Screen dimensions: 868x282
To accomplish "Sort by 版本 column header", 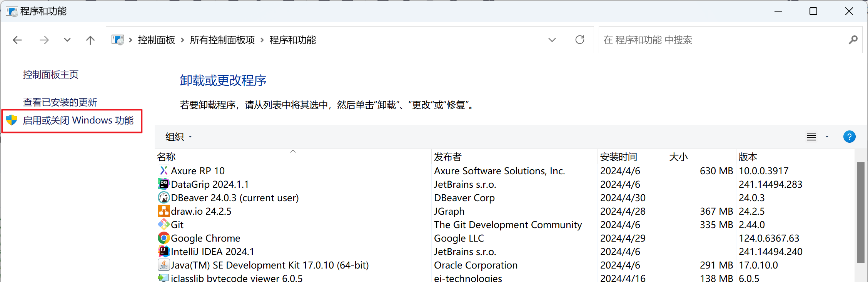I will [791, 157].
